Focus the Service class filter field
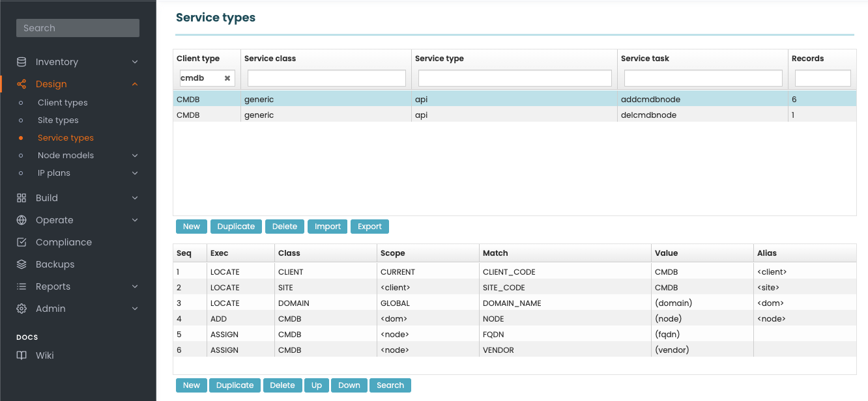868x401 pixels. click(x=326, y=78)
